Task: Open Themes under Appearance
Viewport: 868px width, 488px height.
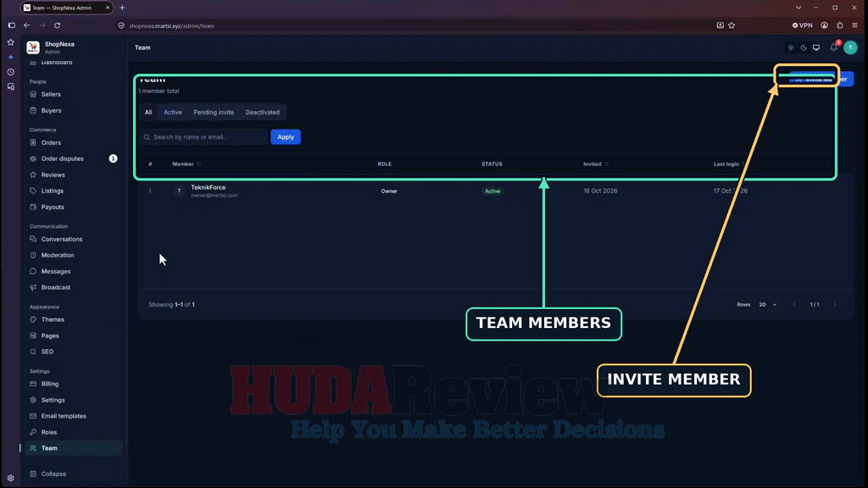Action: [53, 319]
